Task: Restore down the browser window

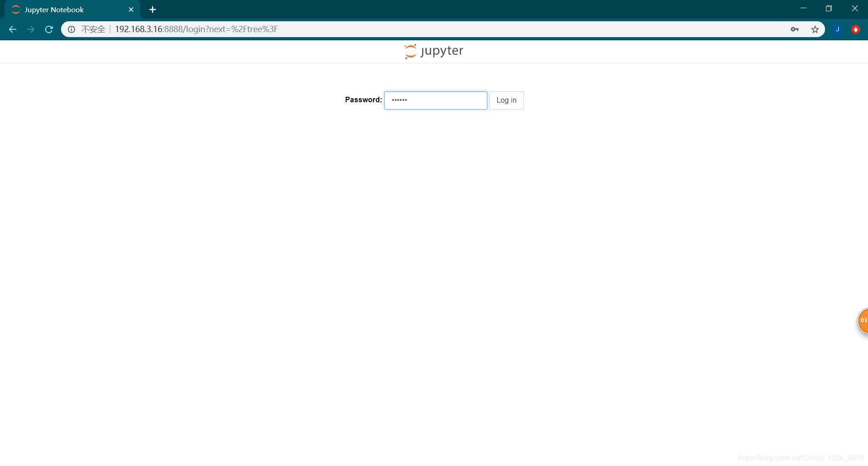Action: (x=829, y=9)
